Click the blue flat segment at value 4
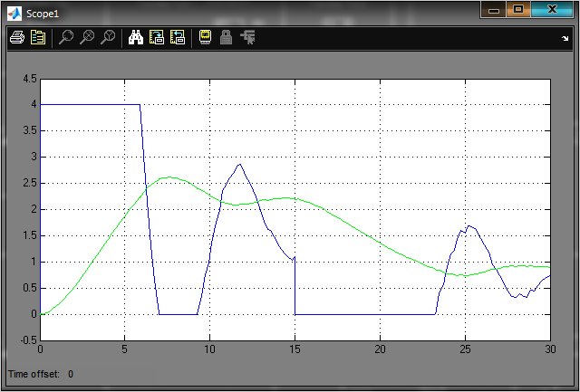This screenshot has height=392, width=580. click(x=90, y=104)
